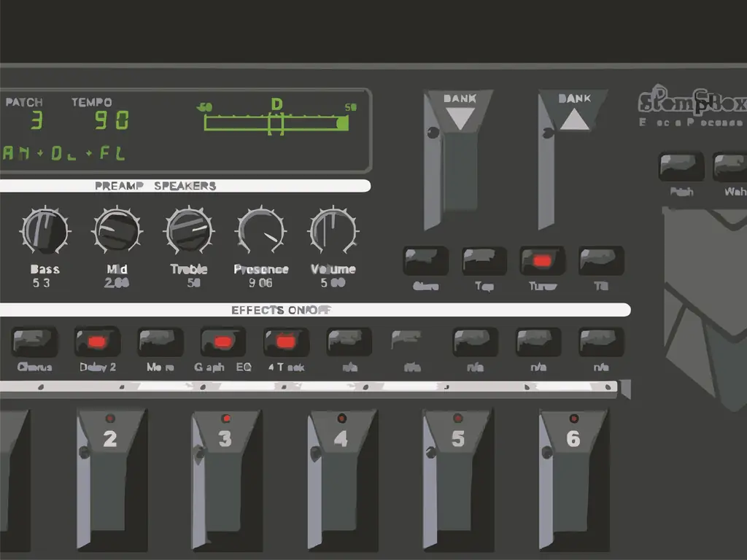
Task: Click the button right of Tuner
Action: 601,260
